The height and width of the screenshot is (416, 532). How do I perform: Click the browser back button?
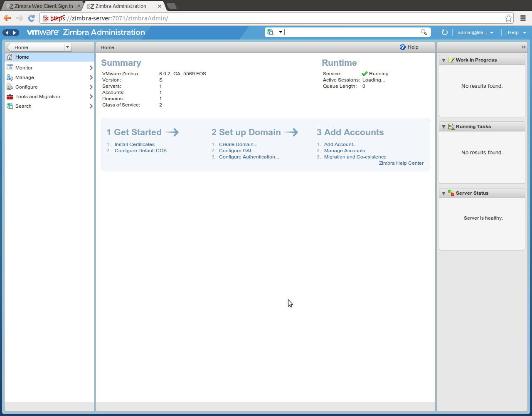coord(7,18)
